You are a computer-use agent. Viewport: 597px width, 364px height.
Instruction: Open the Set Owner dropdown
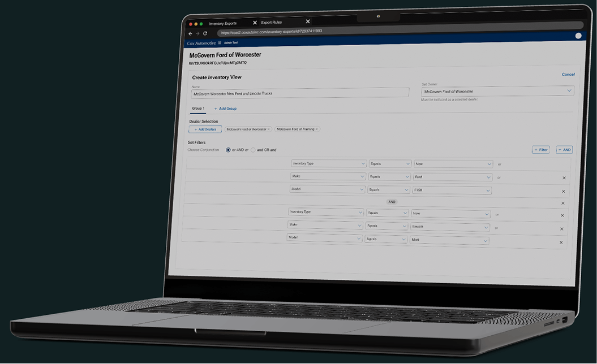497,92
